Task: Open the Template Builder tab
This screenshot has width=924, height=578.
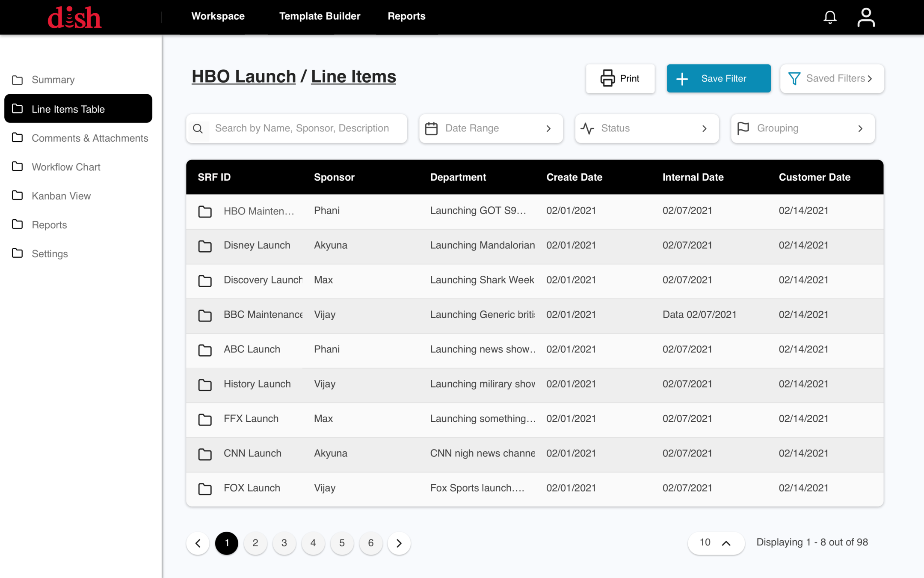Action: click(x=320, y=16)
